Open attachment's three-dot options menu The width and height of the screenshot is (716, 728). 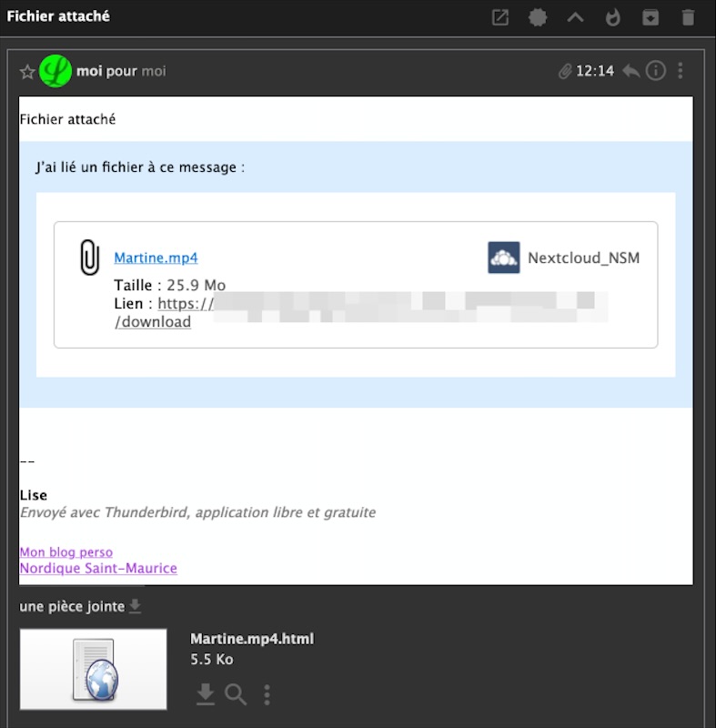pyautogui.click(x=267, y=695)
